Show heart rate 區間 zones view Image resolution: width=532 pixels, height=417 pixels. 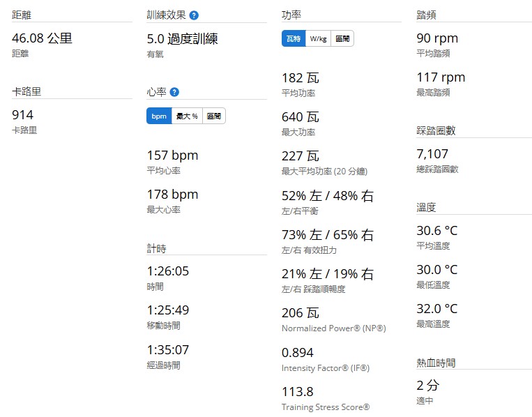tap(213, 116)
